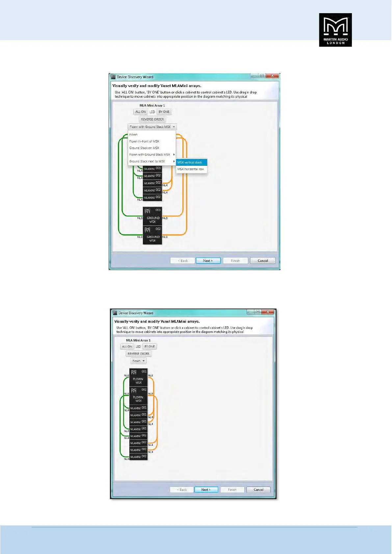
Task: Select 'MSX horizontal row' submenu option
Action: coord(192,169)
